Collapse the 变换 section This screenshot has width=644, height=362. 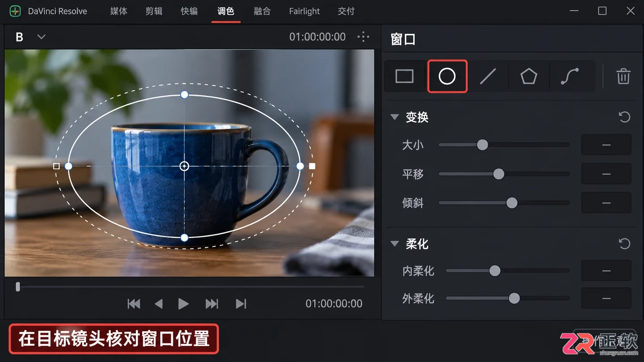tap(394, 117)
